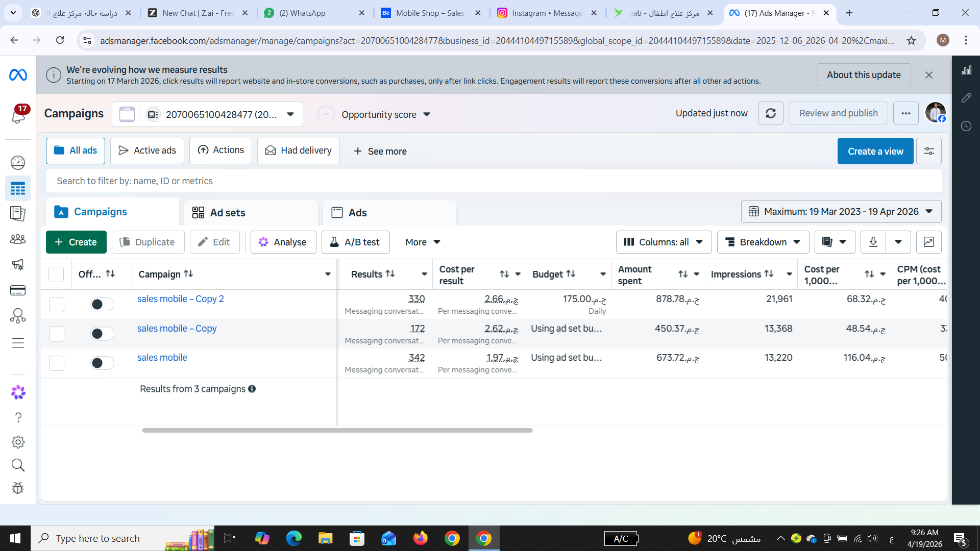
Task: Open the notifications bell icon
Action: 18,116
